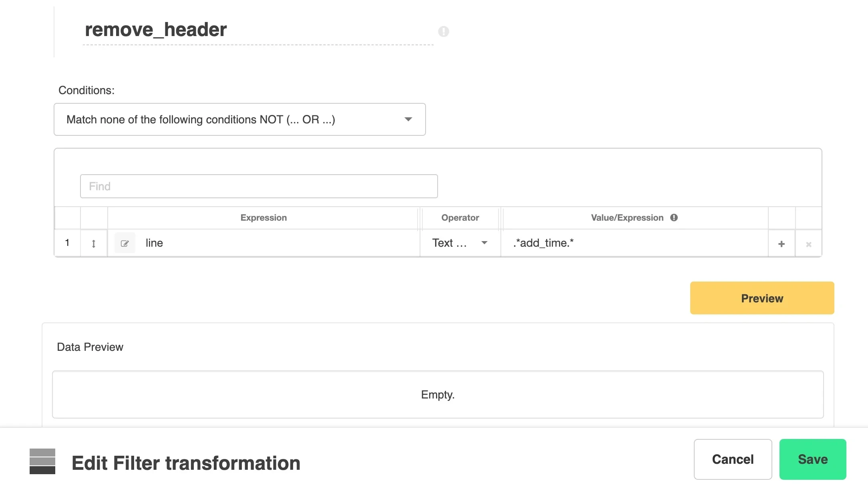Click the Expression column header
Screen dimensions: 868x487
pyautogui.click(x=263, y=217)
